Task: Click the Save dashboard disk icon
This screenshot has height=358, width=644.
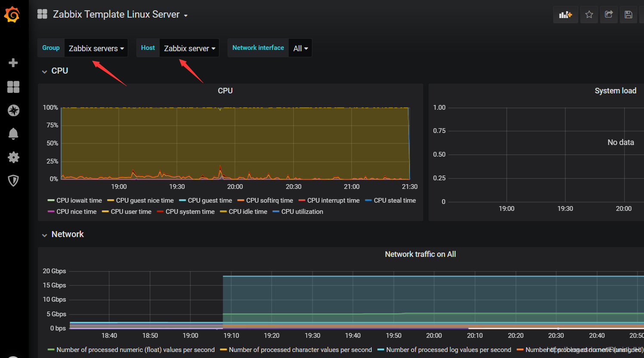Action: point(628,15)
